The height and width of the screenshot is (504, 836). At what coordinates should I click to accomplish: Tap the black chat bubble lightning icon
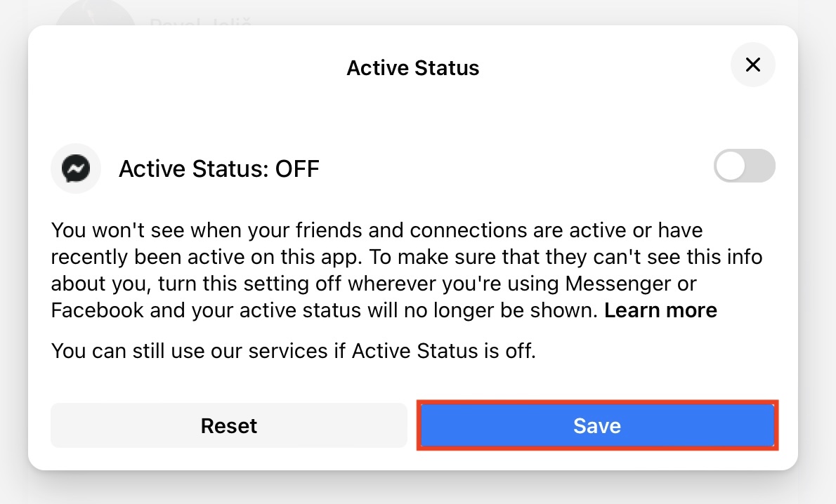tap(76, 168)
